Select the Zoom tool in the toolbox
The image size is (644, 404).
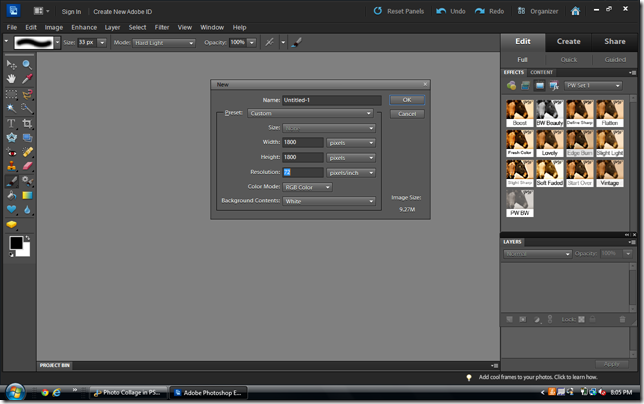coord(27,64)
